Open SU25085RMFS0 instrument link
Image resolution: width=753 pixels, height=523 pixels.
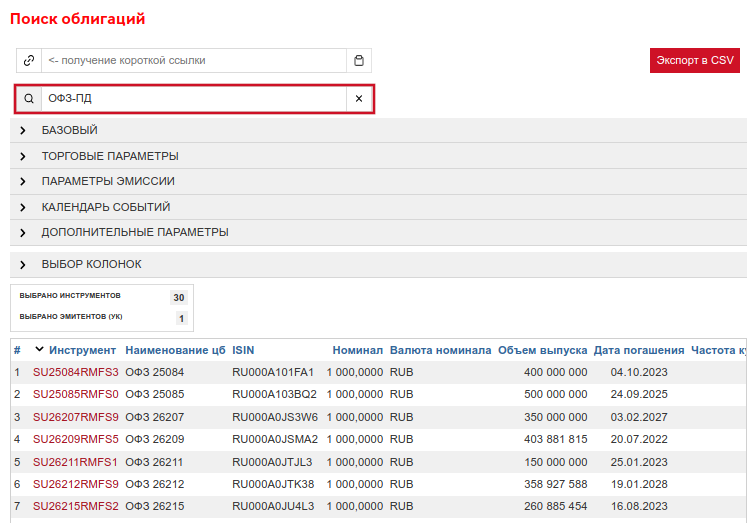pos(75,394)
